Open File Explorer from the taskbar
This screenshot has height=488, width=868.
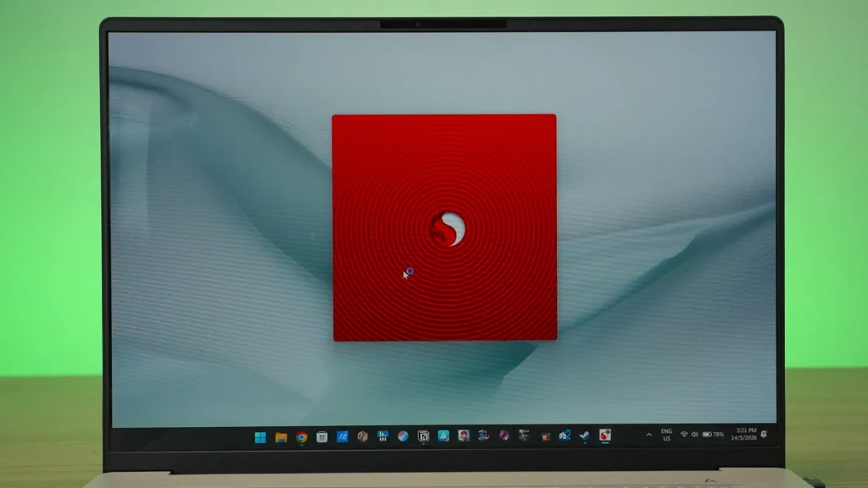281,437
